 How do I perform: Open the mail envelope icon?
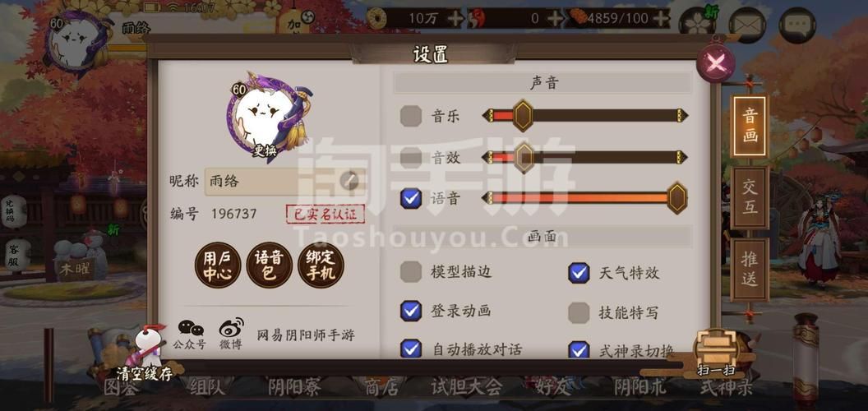[x=747, y=25]
